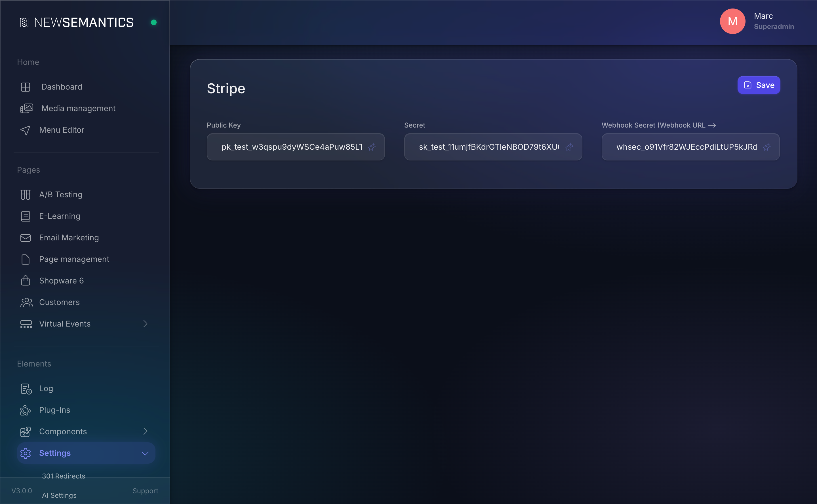
Task: Click the Customers people icon
Action: 27,302
